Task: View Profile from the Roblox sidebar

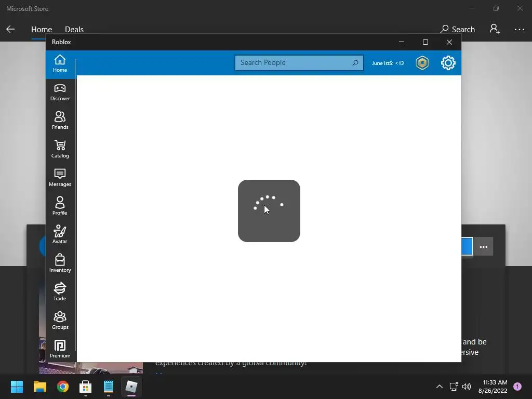Action: (x=60, y=206)
